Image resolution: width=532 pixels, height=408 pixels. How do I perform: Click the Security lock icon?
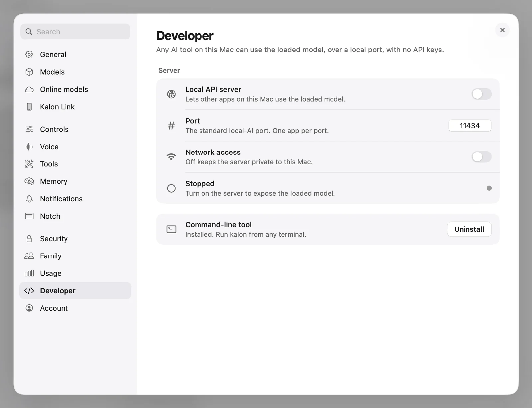pyautogui.click(x=29, y=239)
